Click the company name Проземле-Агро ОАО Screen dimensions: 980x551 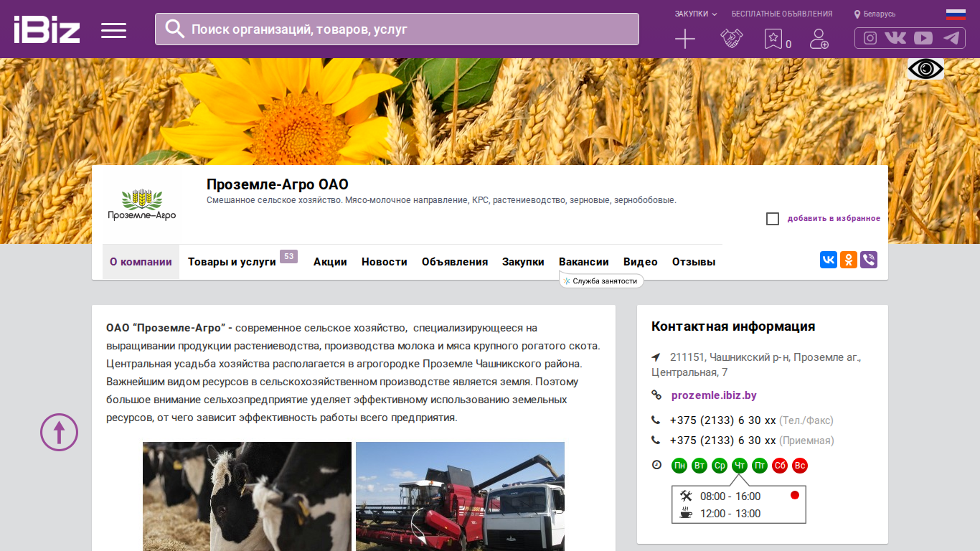coord(278,184)
